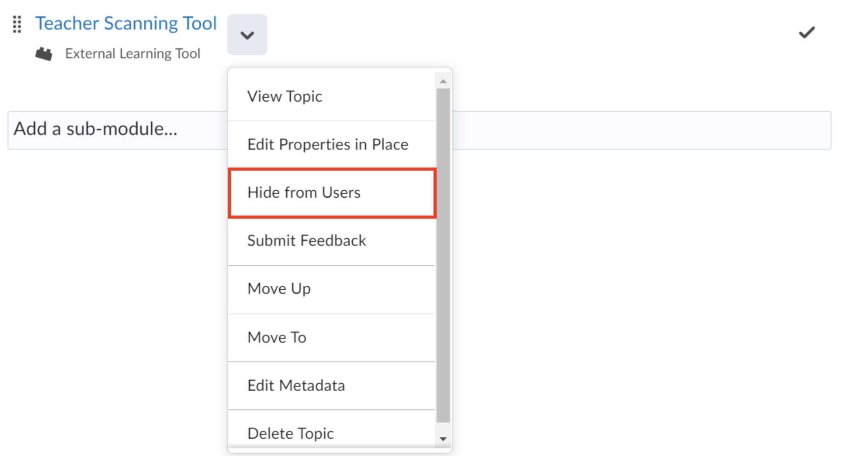Open the Teacher Scanning Tool link

click(x=126, y=23)
